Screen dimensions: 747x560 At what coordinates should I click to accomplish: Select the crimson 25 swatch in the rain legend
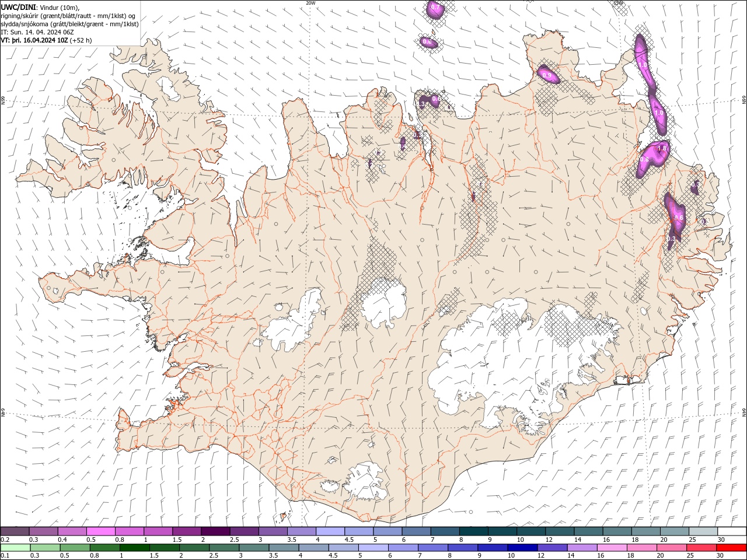coord(701,548)
